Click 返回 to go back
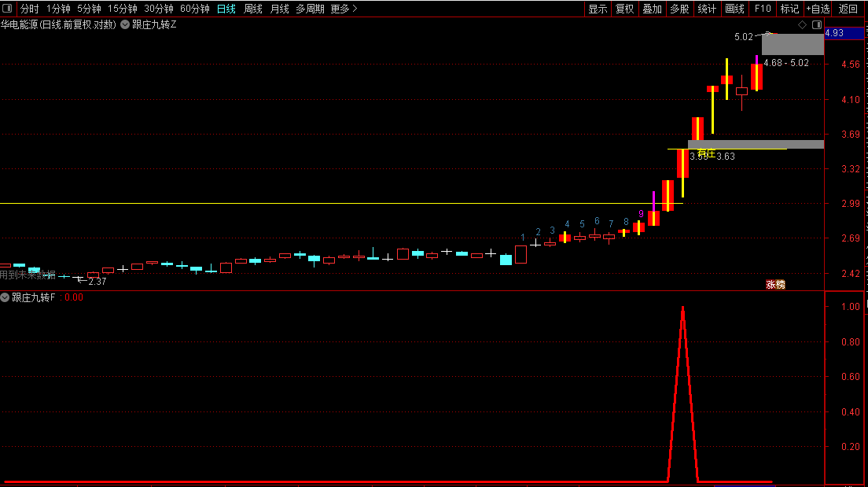 point(848,9)
